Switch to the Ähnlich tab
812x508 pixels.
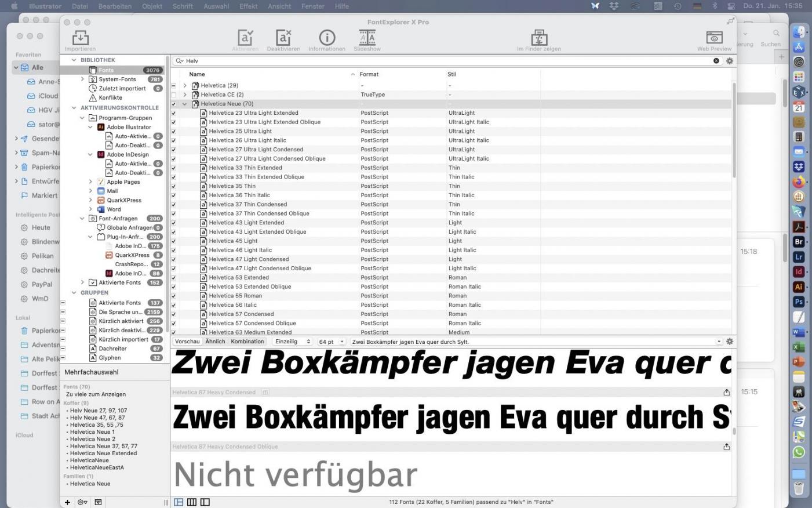tap(215, 342)
